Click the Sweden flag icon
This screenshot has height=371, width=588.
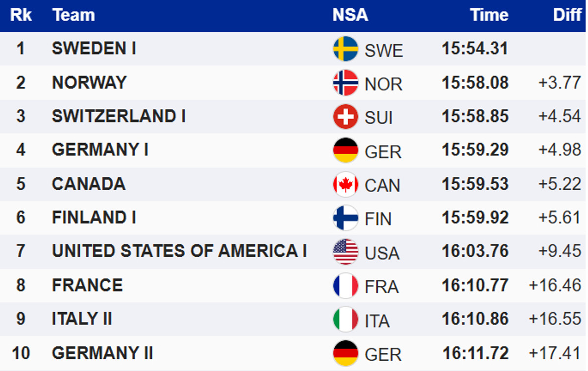click(345, 49)
